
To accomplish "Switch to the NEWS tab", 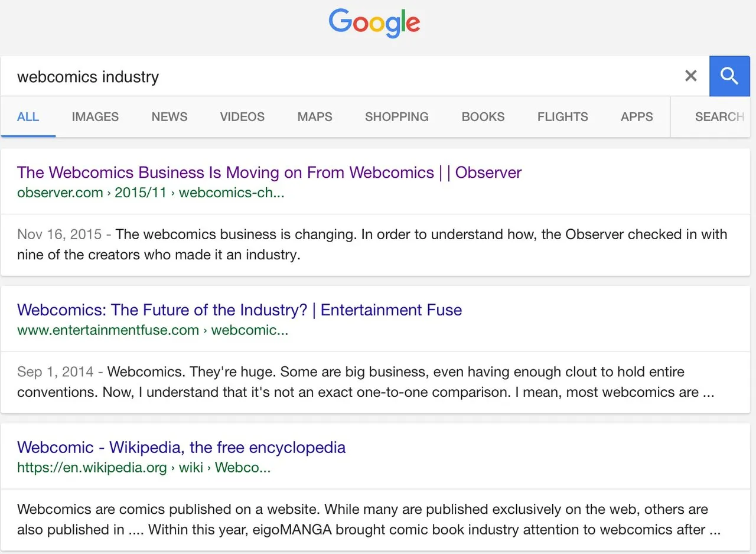I will click(x=170, y=117).
